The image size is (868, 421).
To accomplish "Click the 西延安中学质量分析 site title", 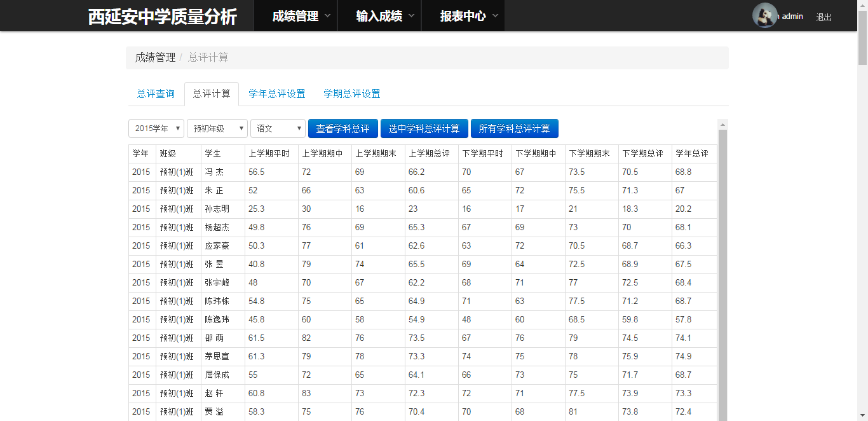I will [162, 17].
